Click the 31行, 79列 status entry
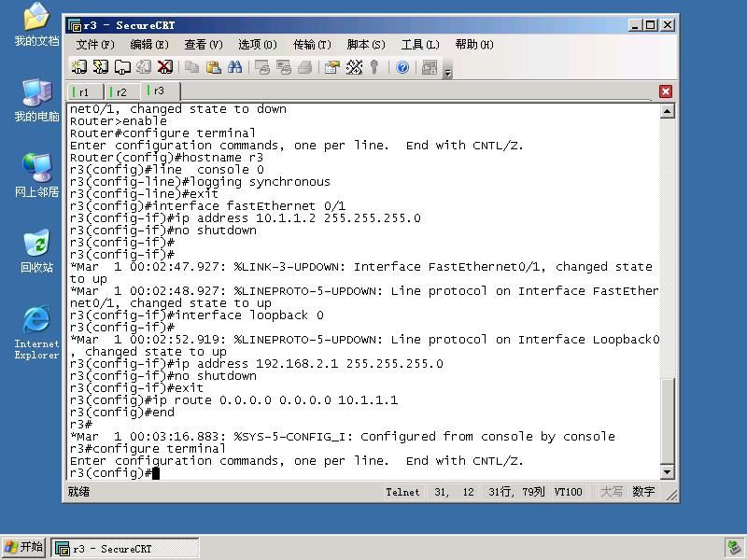 tap(516, 492)
